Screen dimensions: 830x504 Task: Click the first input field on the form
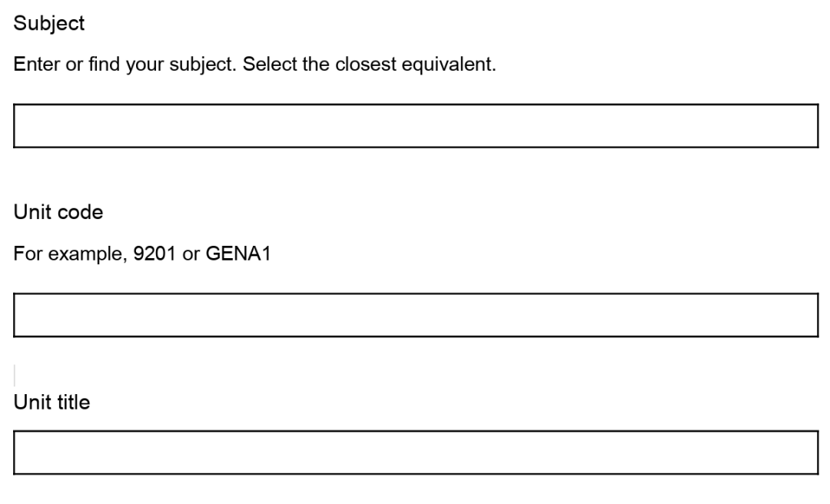pyautogui.click(x=415, y=126)
